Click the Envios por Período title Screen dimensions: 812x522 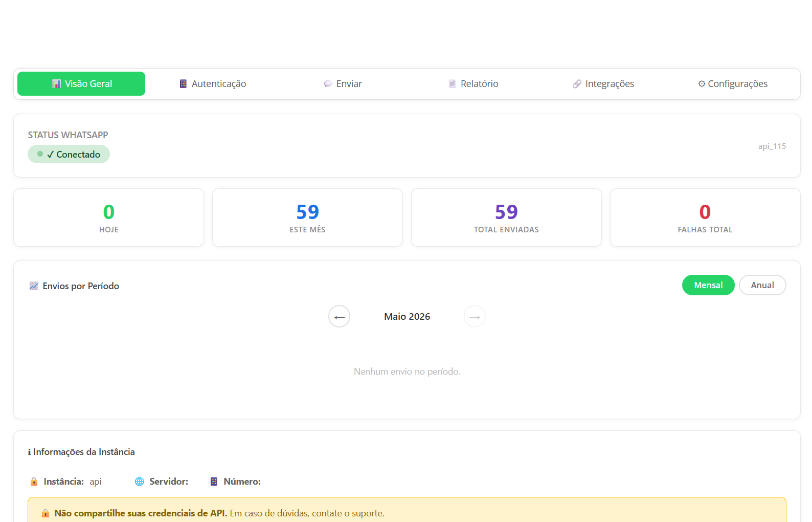tap(81, 286)
